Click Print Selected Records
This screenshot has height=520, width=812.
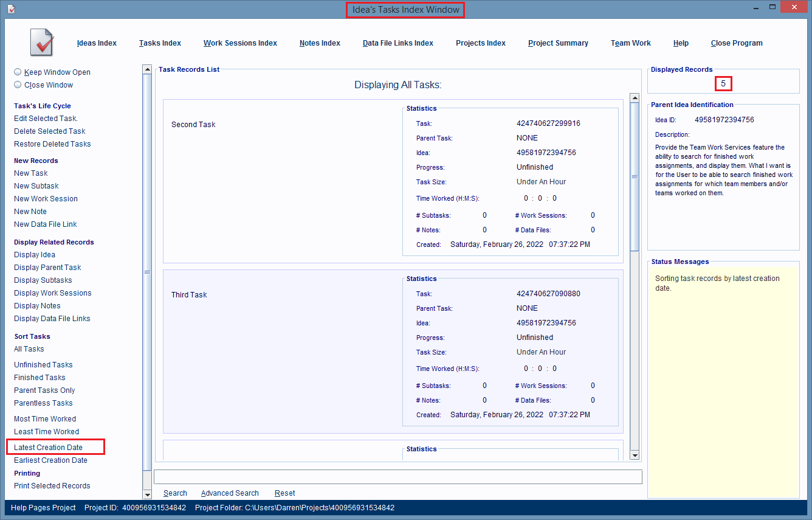coord(52,486)
